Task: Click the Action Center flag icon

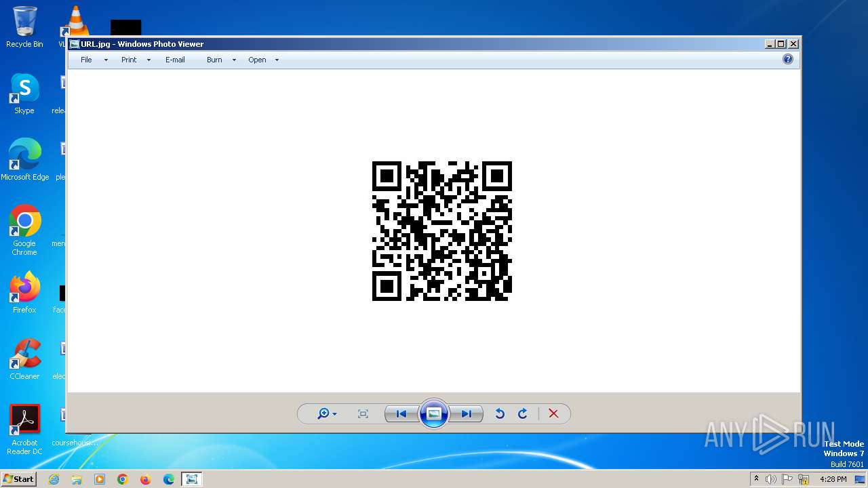Action: point(787,479)
